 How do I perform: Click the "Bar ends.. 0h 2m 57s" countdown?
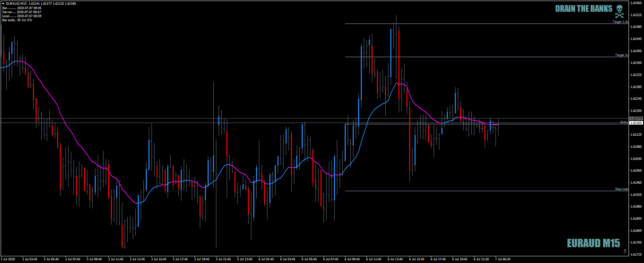coord(17,20)
